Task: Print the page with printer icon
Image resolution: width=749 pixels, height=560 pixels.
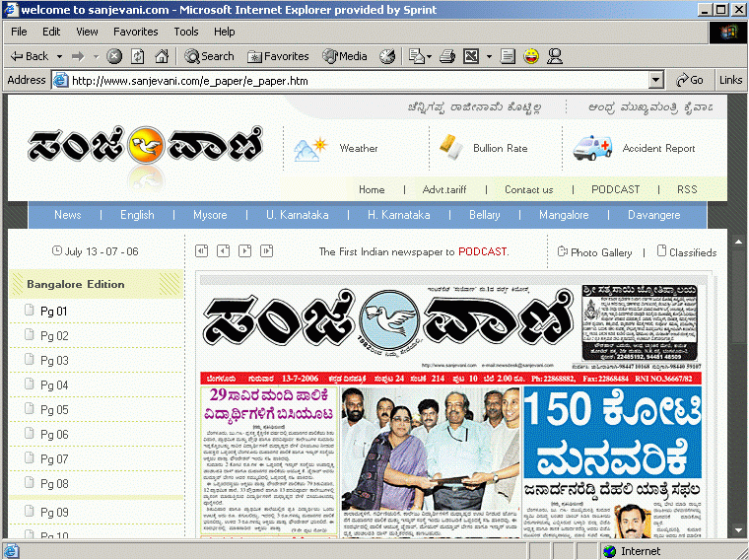Action: [447, 56]
